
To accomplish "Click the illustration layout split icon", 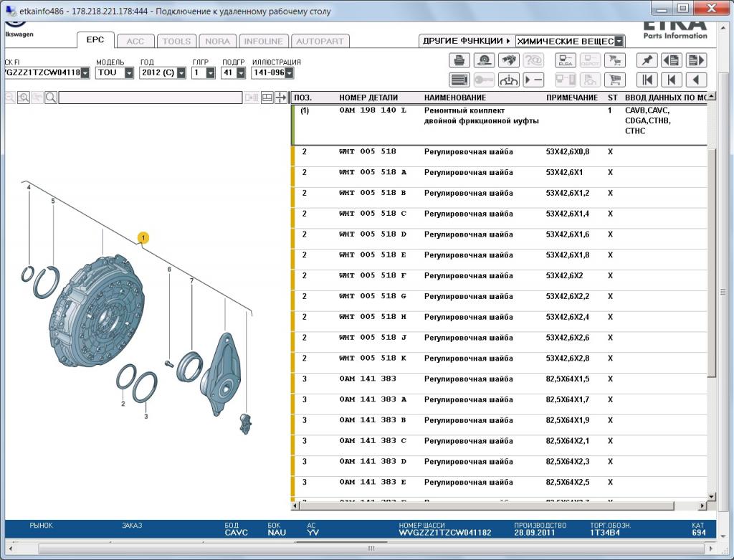I will 267,98.
